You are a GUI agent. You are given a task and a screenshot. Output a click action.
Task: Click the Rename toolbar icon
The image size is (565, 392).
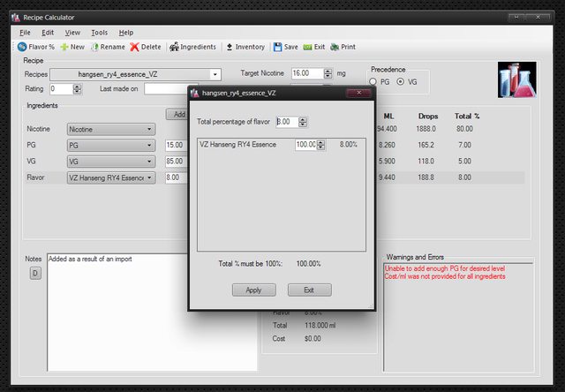point(94,47)
